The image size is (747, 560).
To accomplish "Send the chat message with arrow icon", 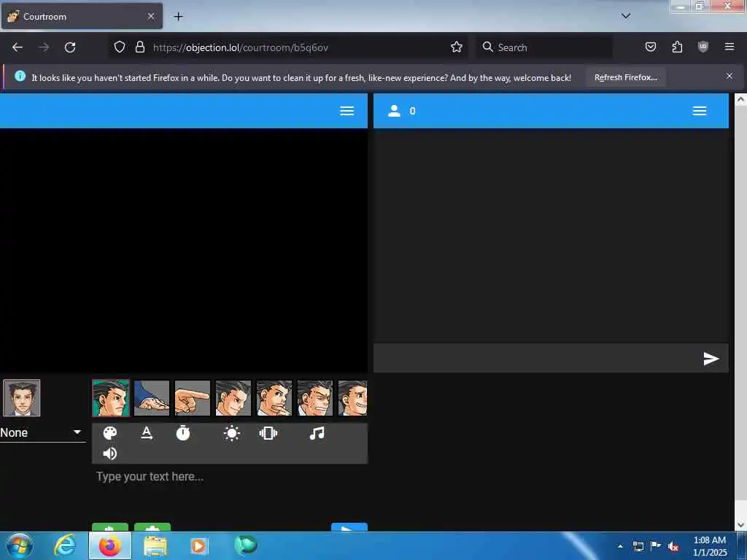I will (x=711, y=359).
